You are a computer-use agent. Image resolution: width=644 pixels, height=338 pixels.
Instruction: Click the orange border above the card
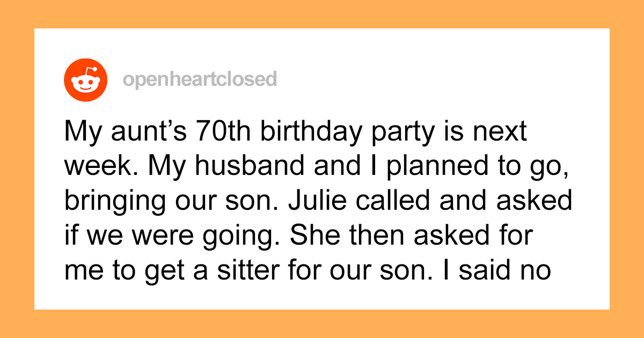pyautogui.click(x=322, y=14)
